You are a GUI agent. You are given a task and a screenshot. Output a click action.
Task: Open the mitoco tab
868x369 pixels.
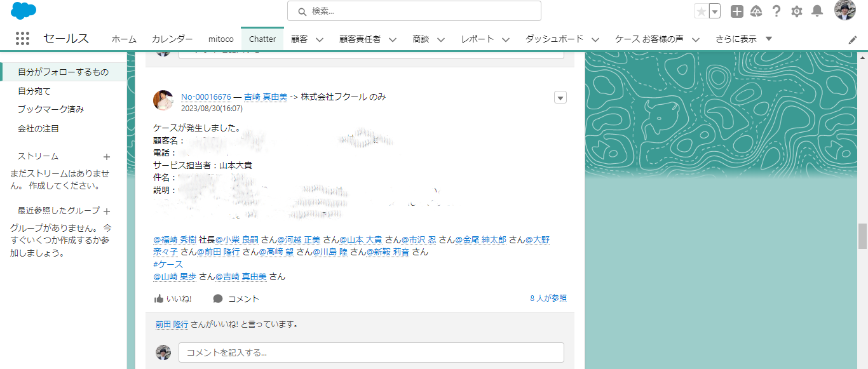(221, 39)
